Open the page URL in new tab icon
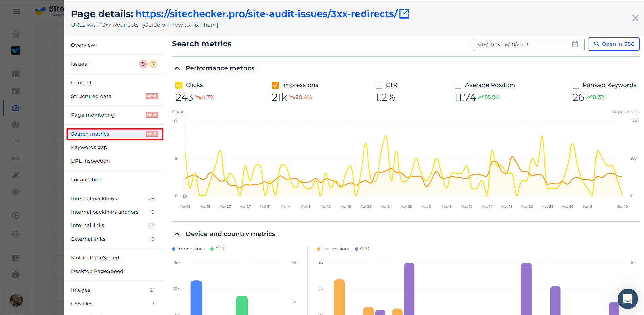644x315 pixels. click(404, 14)
